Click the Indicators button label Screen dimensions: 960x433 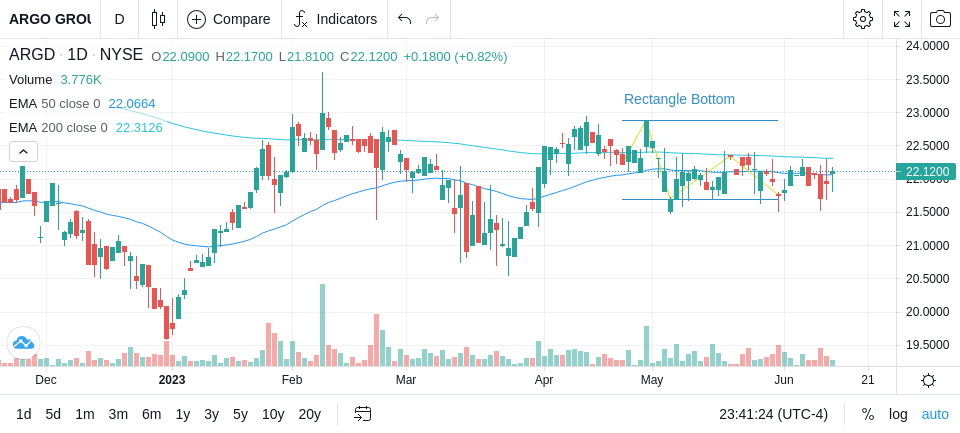click(347, 19)
